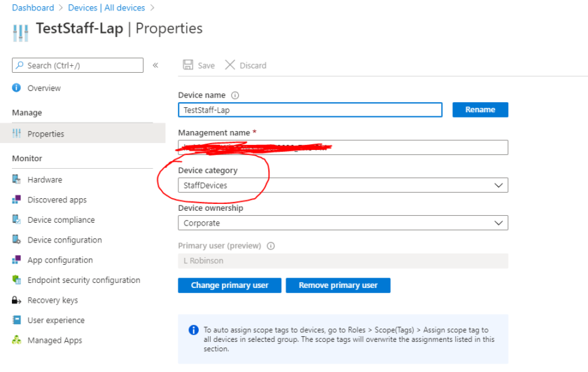
Task: Go to Dashboard breadcrumb link
Action: [x=33, y=8]
